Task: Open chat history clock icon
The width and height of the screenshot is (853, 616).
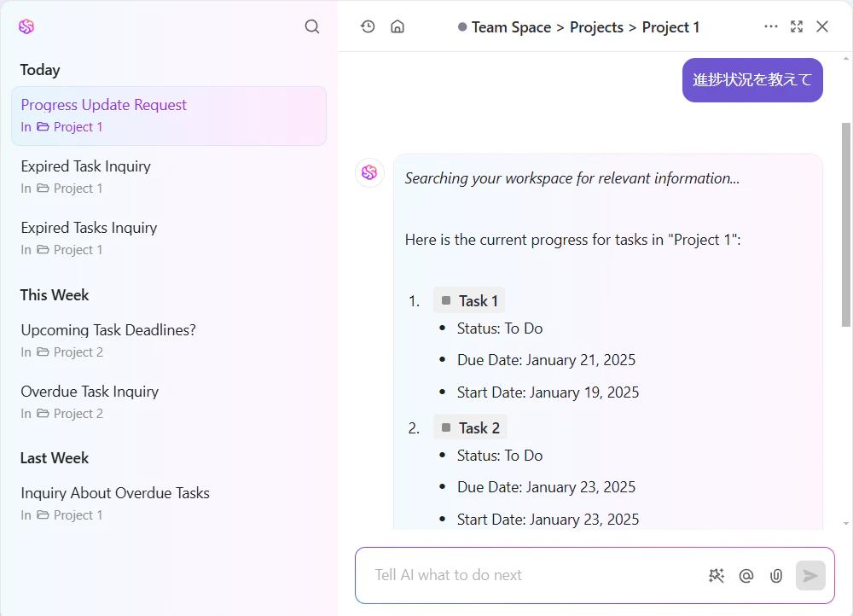Action: [368, 26]
